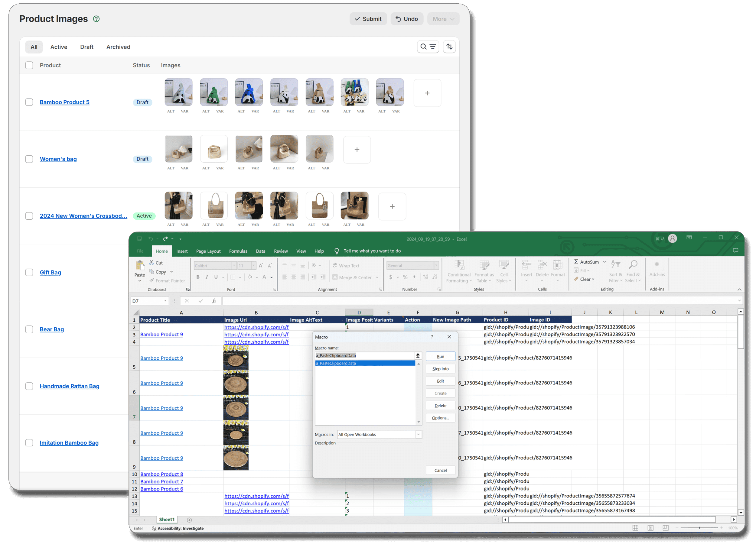This screenshot has height=544, width=756.
Task: Check the Bamboo Product 5 row checkbox
Action: click(x=29, y=102)
